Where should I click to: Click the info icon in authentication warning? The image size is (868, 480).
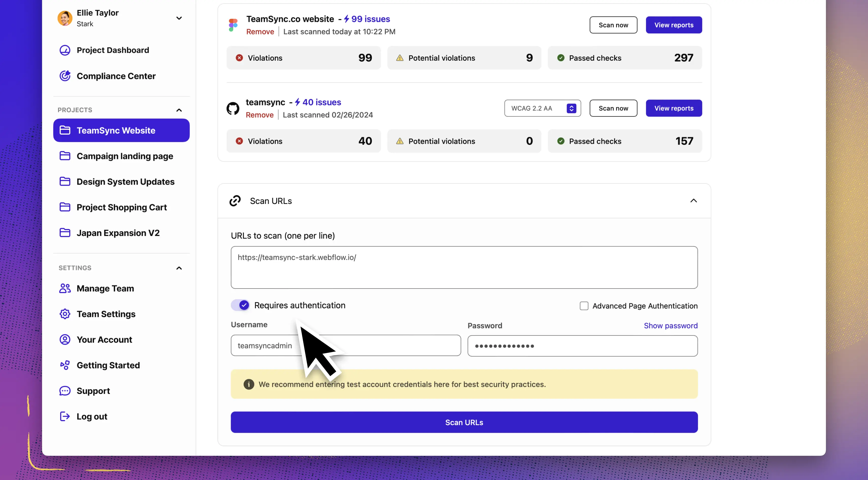(248, 384)
